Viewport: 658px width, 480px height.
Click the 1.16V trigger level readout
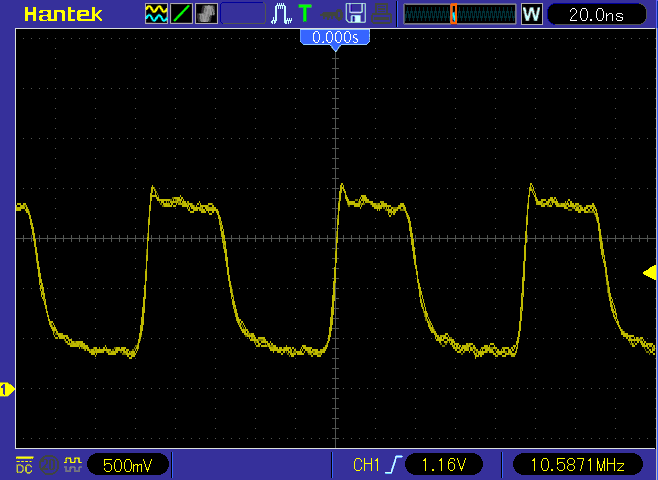click(444, 465)
